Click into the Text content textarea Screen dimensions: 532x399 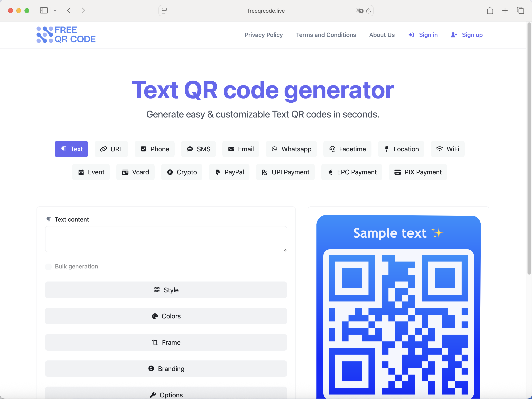pos(166,239)
